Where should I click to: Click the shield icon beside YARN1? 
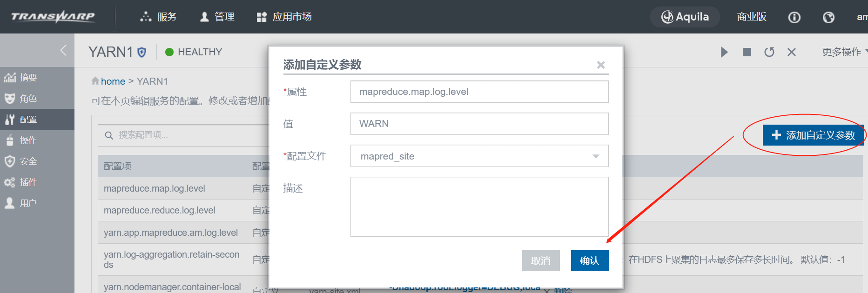142,52
